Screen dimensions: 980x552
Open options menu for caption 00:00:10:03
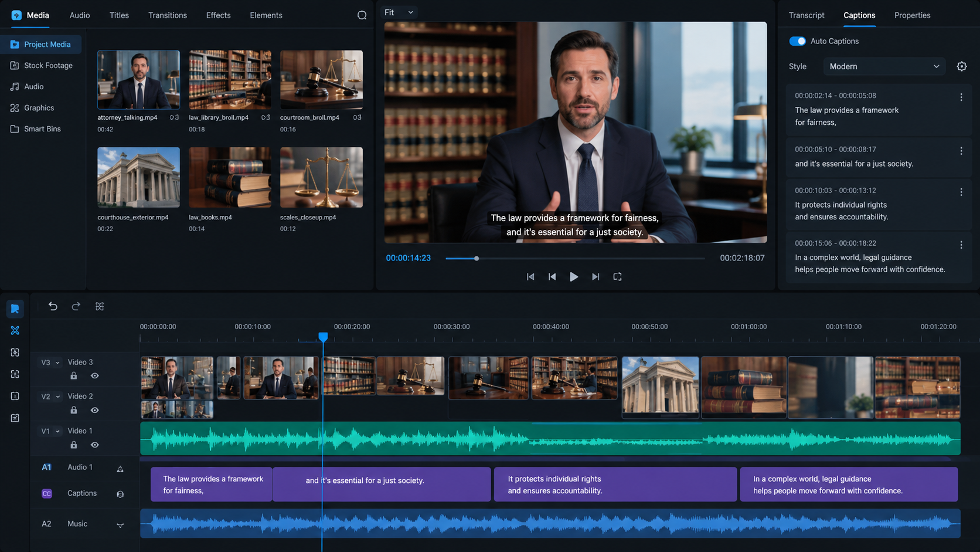961,192
